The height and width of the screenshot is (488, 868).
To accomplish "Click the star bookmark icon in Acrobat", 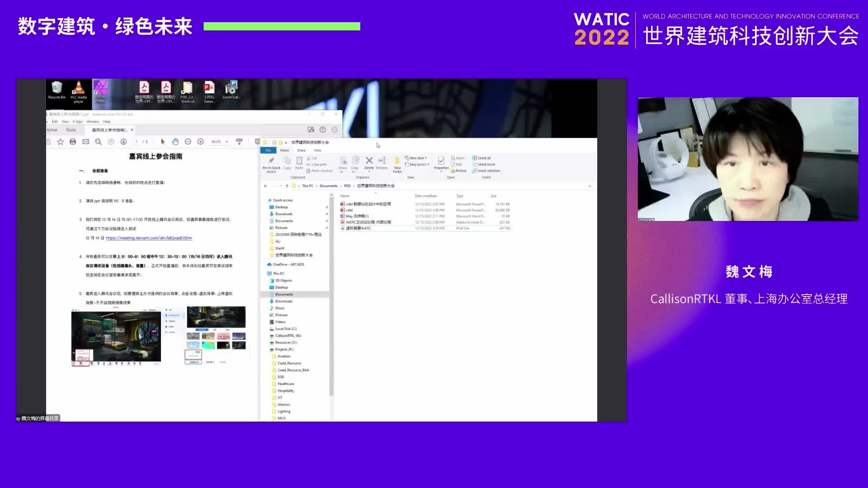I will click(60, 142).
